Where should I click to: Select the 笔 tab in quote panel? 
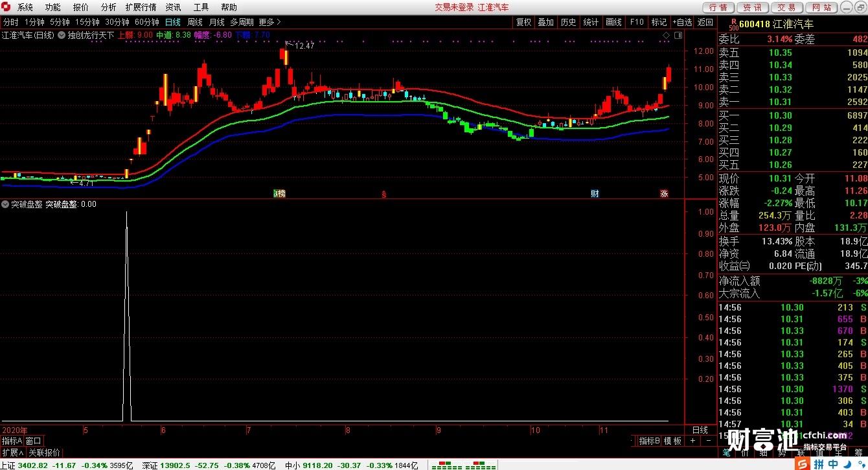click(x=726, y=452)
